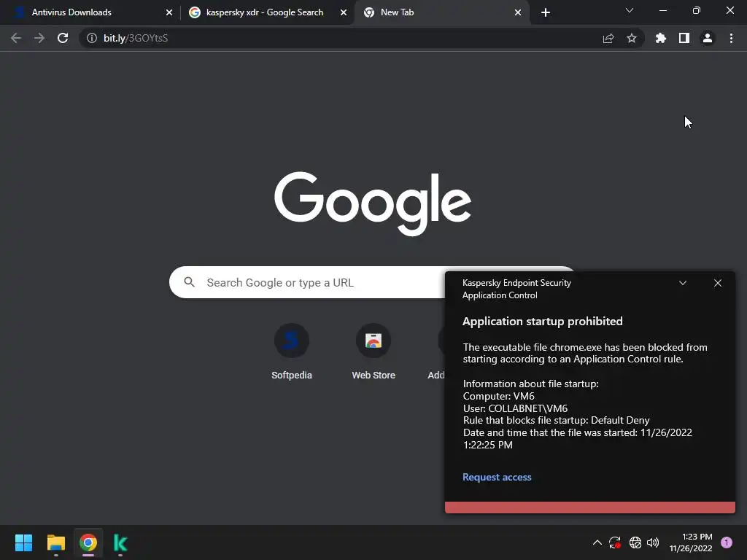Close the kaspersky xdr search tab
This screenshot has width=747, height=560.
pyautogui.click(x=344, y=12)
